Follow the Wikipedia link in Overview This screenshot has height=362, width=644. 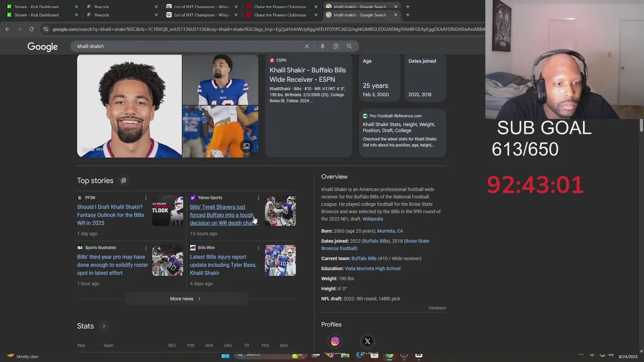click(x=373, y=219)
